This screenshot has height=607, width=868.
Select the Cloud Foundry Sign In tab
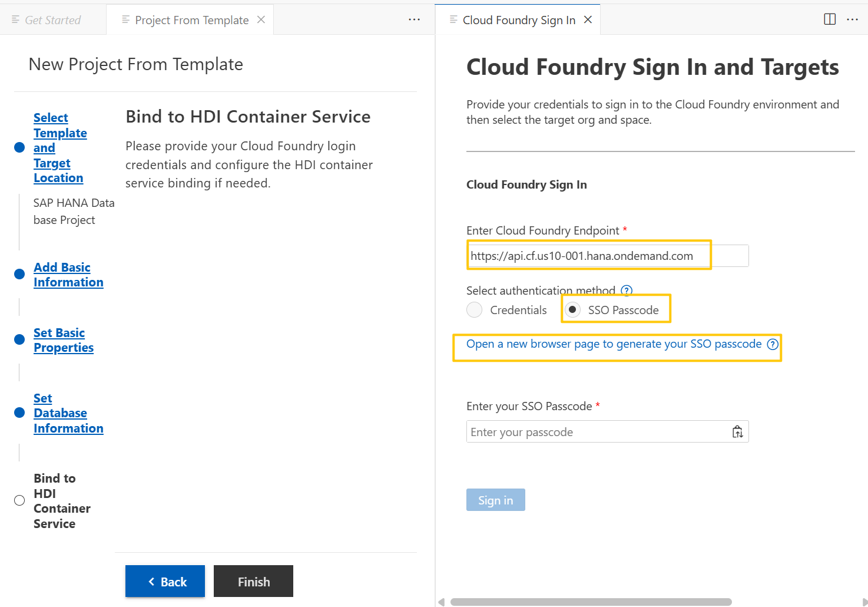[x=518, y=20]
